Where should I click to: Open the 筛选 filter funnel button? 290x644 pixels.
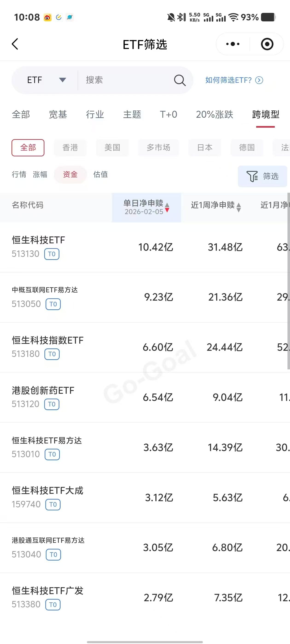262,176
